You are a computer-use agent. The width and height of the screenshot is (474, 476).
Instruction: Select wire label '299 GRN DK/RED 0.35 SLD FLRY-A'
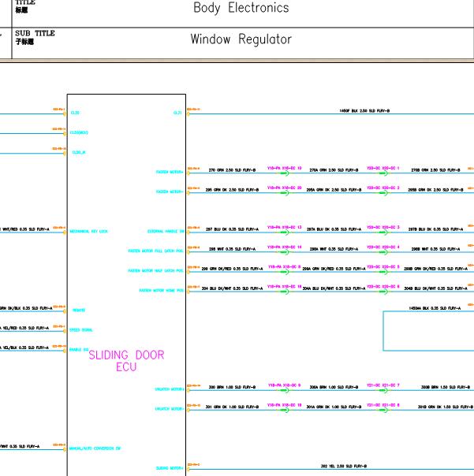tap(232, 269)
